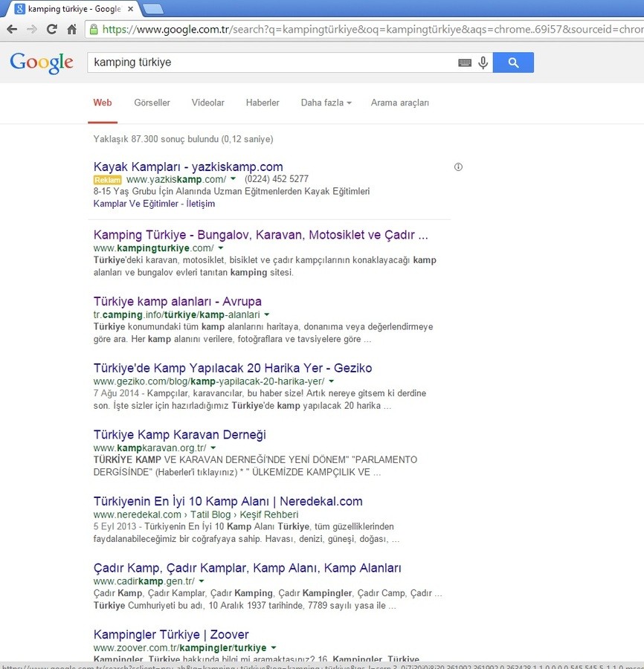644x669 pixels.
Task: Click the Google favicon on the browser tab
Action: 19,8
